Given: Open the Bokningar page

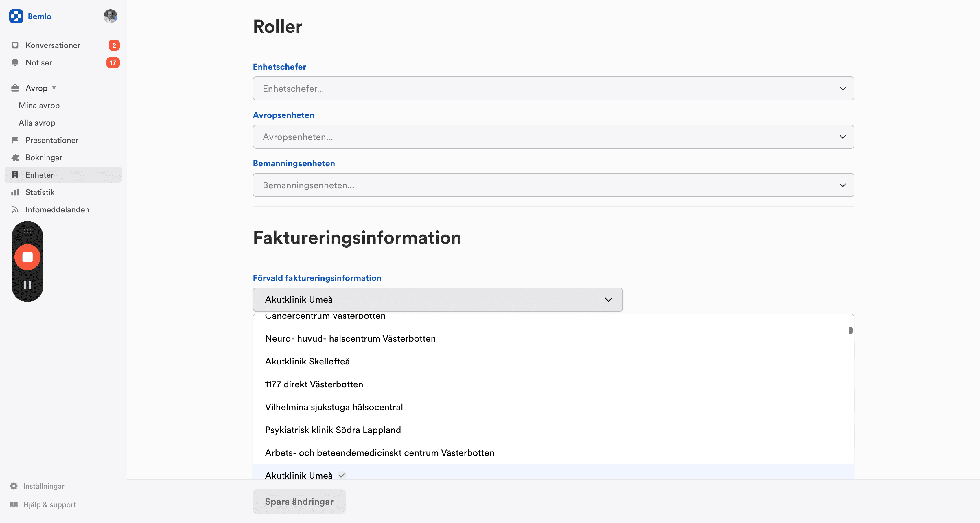Looking at the screenshot, I should (44, 157).
